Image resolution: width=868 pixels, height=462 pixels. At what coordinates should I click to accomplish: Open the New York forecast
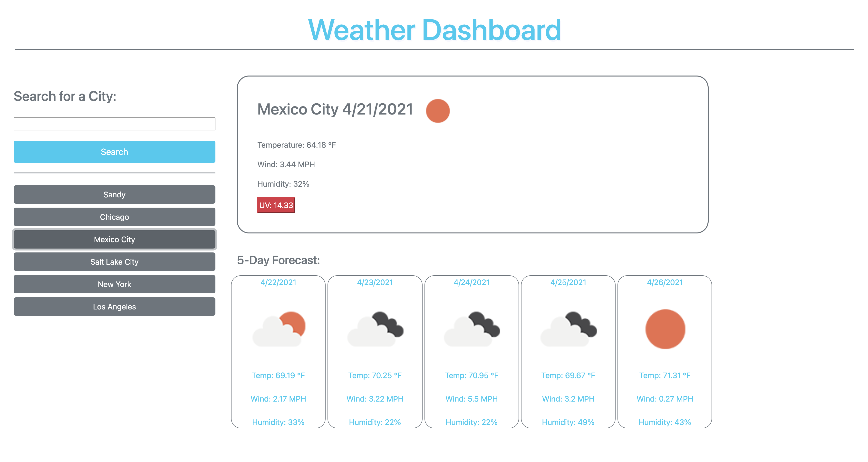[114, 284]
